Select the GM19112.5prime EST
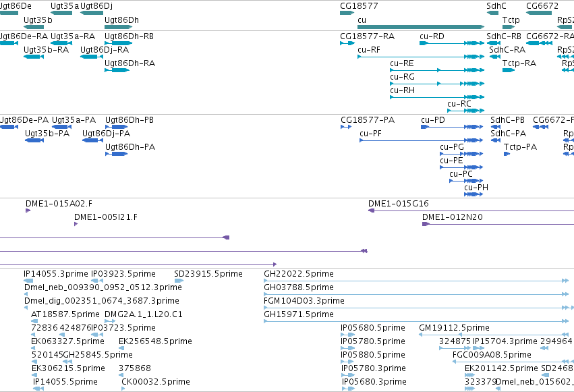Image resolution: width=574 pixels, height=392 pixels. click(x=494, y=335)
